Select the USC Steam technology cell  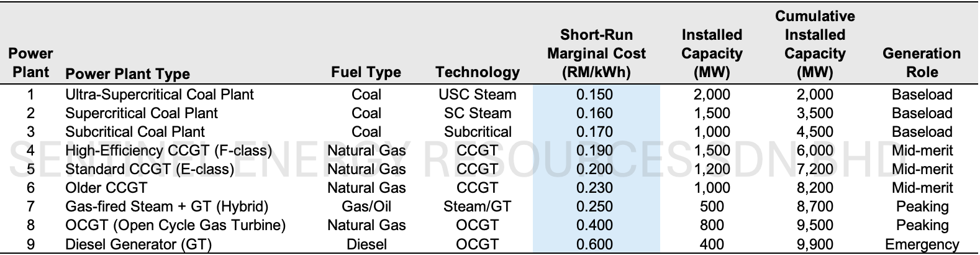[477, 95]
